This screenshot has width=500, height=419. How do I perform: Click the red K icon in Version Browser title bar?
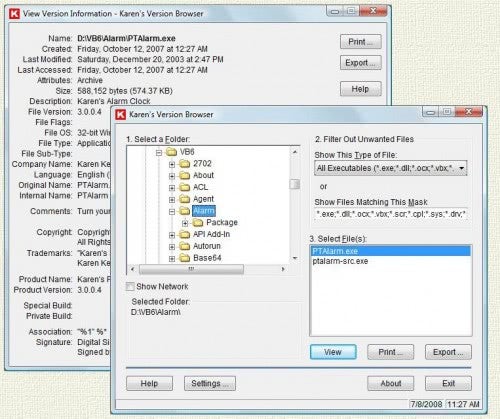point(120,114)
